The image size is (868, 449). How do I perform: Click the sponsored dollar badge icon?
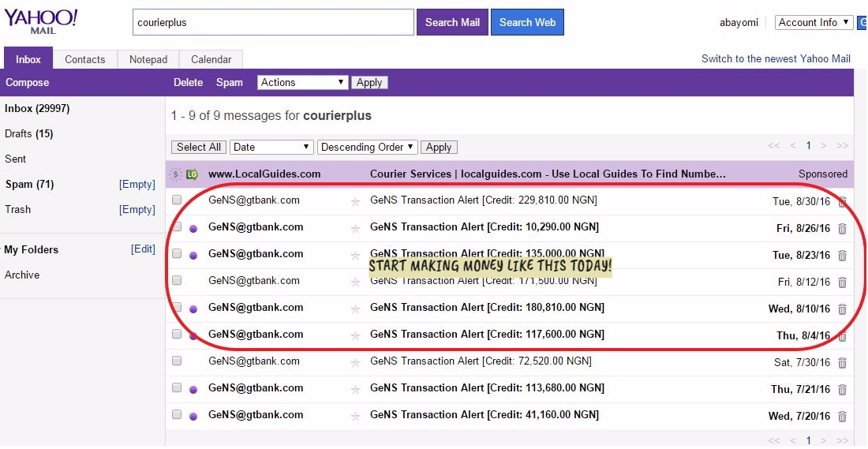point(175,174)
